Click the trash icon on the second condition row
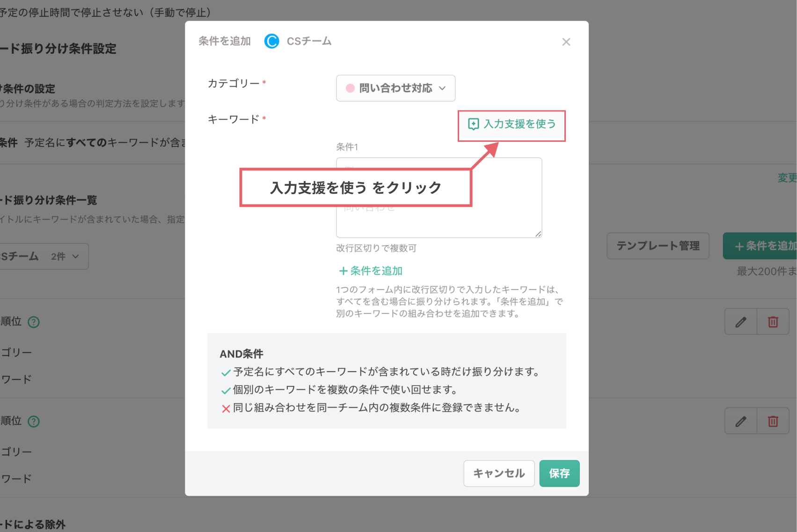 click(x=773, y=421)
